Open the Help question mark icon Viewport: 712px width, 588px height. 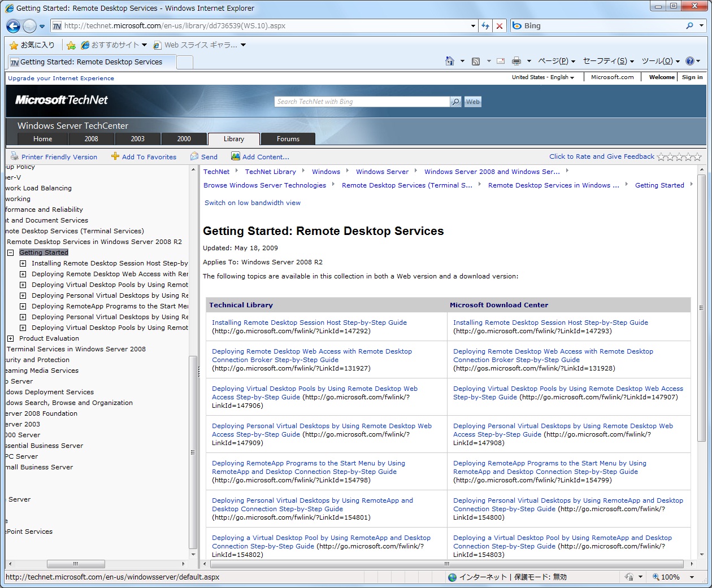[x=690, y=61]
